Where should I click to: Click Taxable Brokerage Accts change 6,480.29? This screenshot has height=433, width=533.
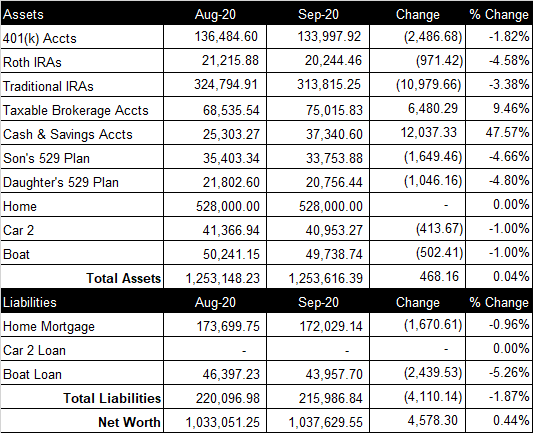433,108
